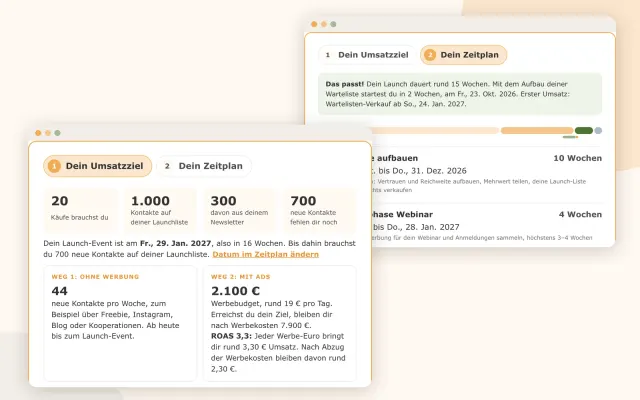Switch to 'Dein Zeitplan' tab in front window

point(204,166)
